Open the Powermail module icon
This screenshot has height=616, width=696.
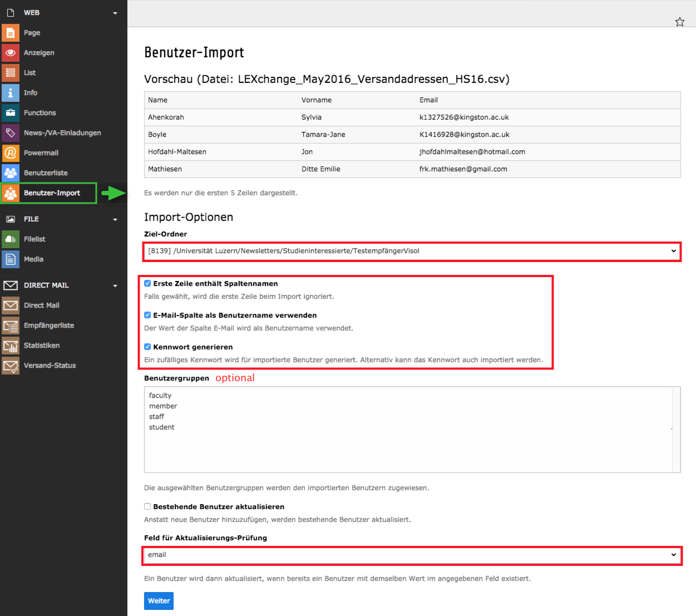pos(11,153)
